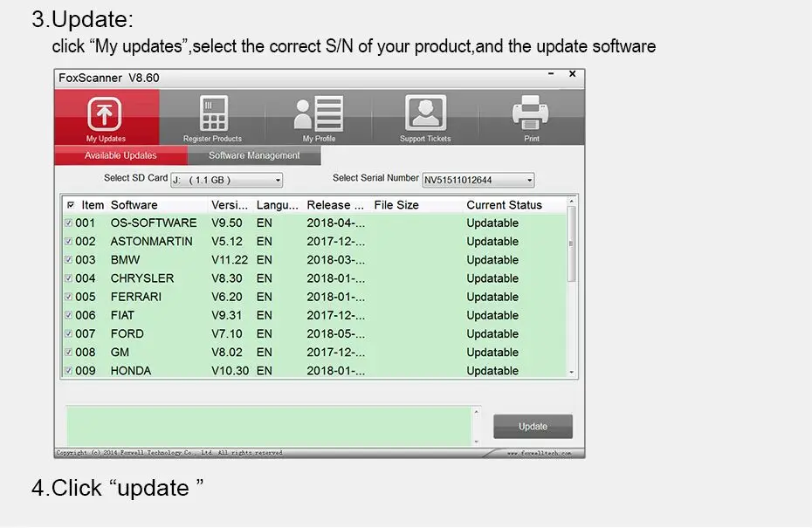Uncheck item 006 FIAT checkbox

point(68,315)
